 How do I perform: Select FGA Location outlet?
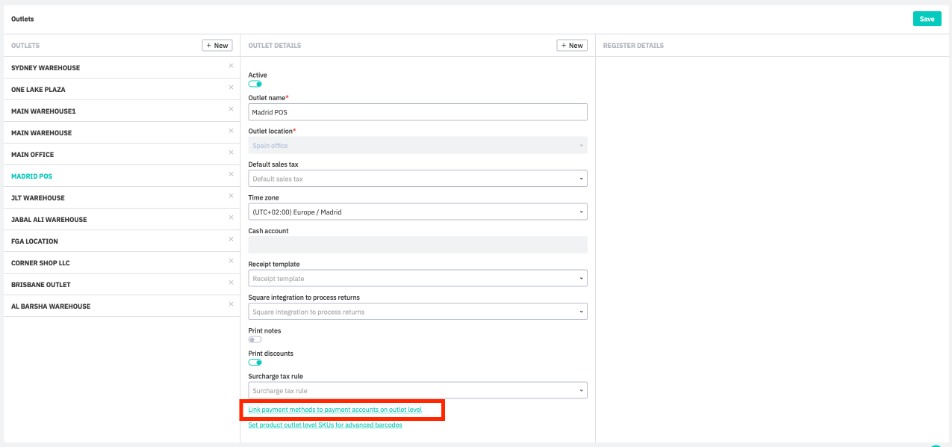[35, 241]
